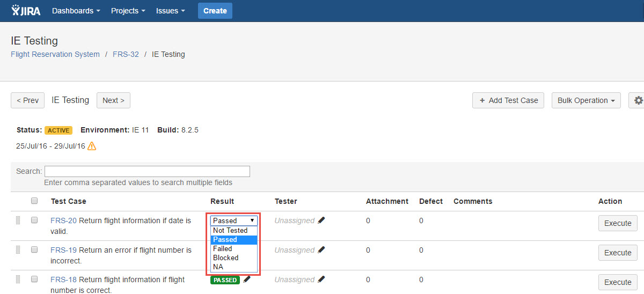Expand the Bulk Operation dropdown
This screenshot has height=294, width=644.
586,100
